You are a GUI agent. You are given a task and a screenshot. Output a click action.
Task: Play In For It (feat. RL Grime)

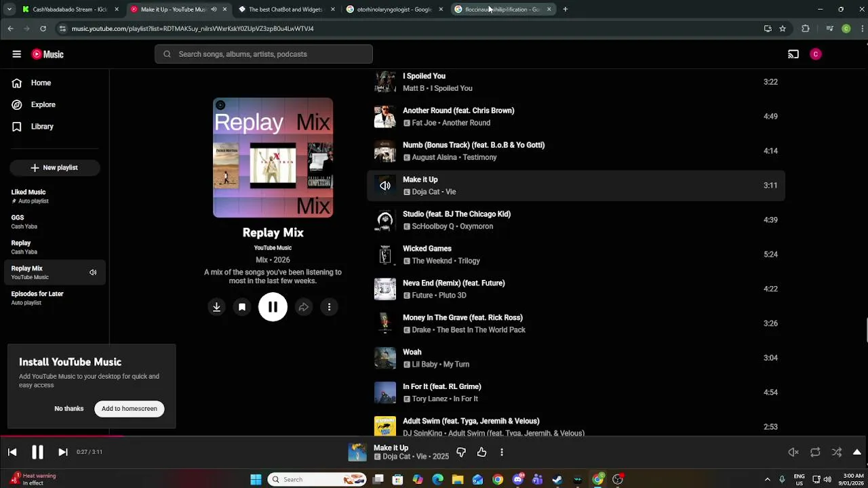click(441, 387)
